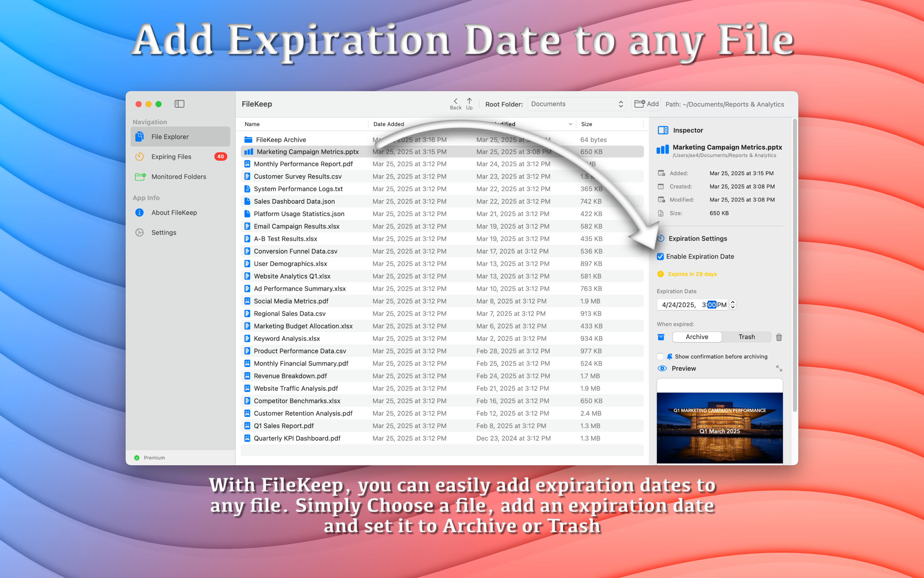924x578 pixels.
Task: Click the Website Analytics Q1.xlsx icon
Action: coord(247,276)
